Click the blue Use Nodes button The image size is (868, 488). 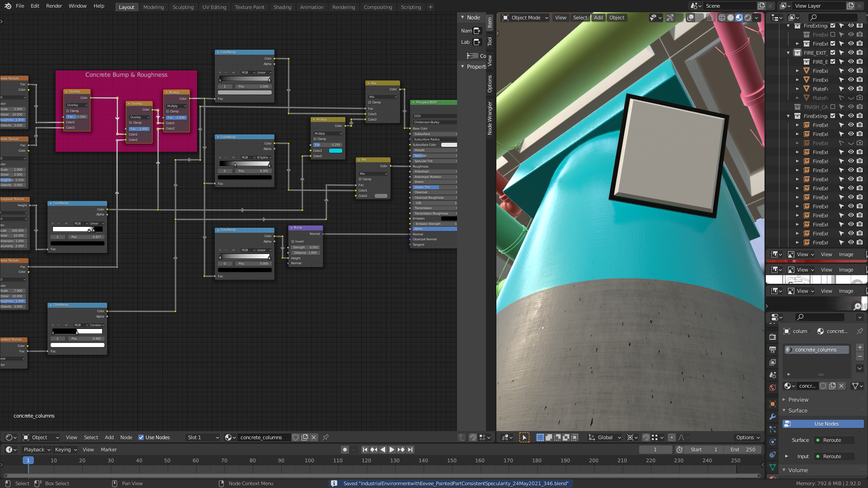click(826, 424)
